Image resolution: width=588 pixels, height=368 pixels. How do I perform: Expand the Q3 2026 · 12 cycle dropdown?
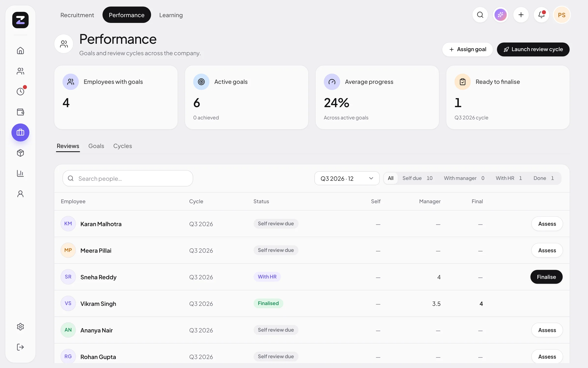coord(347,178)
